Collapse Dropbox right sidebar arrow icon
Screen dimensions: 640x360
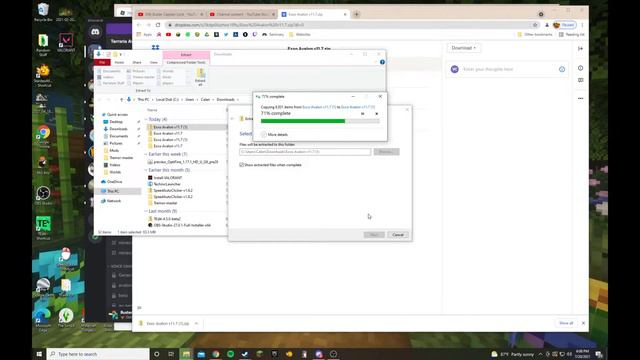580,48
